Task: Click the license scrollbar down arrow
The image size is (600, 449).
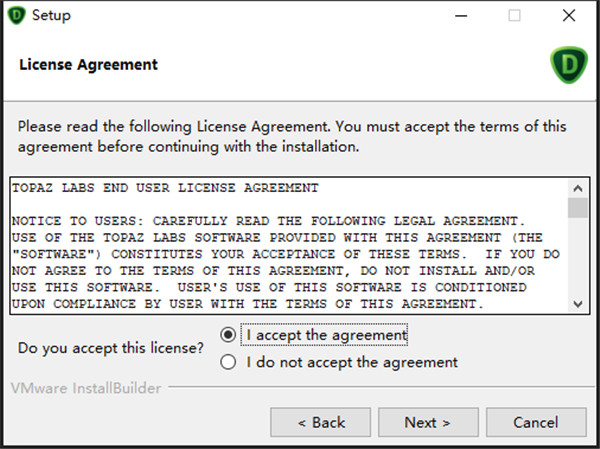Action: pos(578,304)
